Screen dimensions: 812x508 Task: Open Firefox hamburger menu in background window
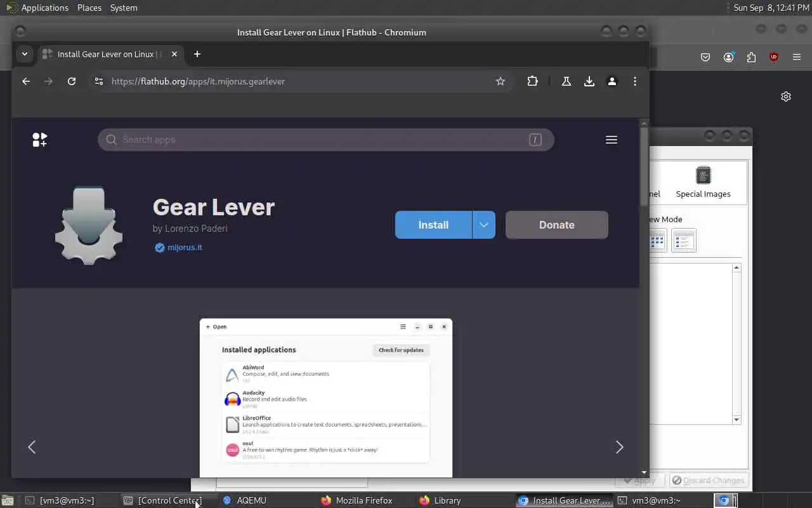[x=797, y=57]
